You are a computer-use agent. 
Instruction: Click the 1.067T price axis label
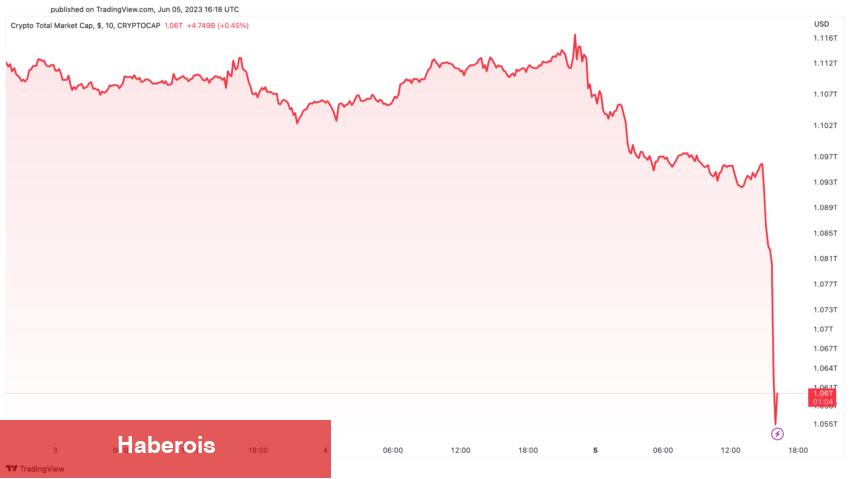tap(825, 349)
